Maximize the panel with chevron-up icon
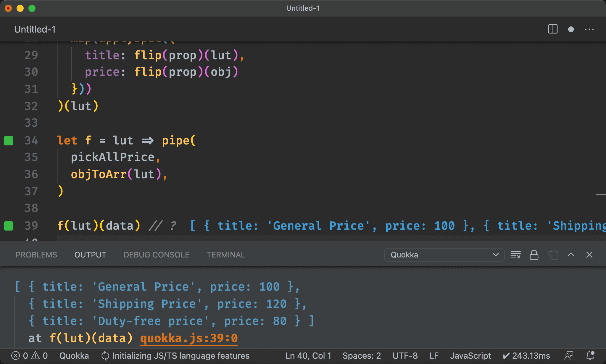The height and width of the screenshot is (364, 606). (571, 255)
